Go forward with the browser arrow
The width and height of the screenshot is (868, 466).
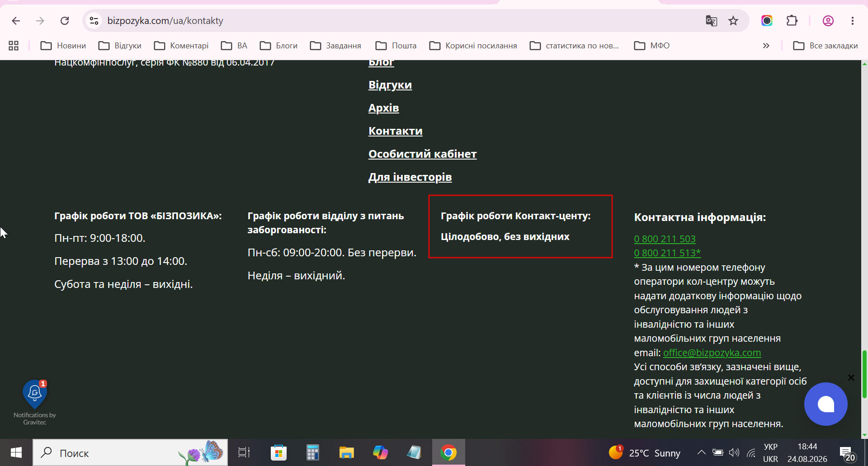tap(40, 21)
